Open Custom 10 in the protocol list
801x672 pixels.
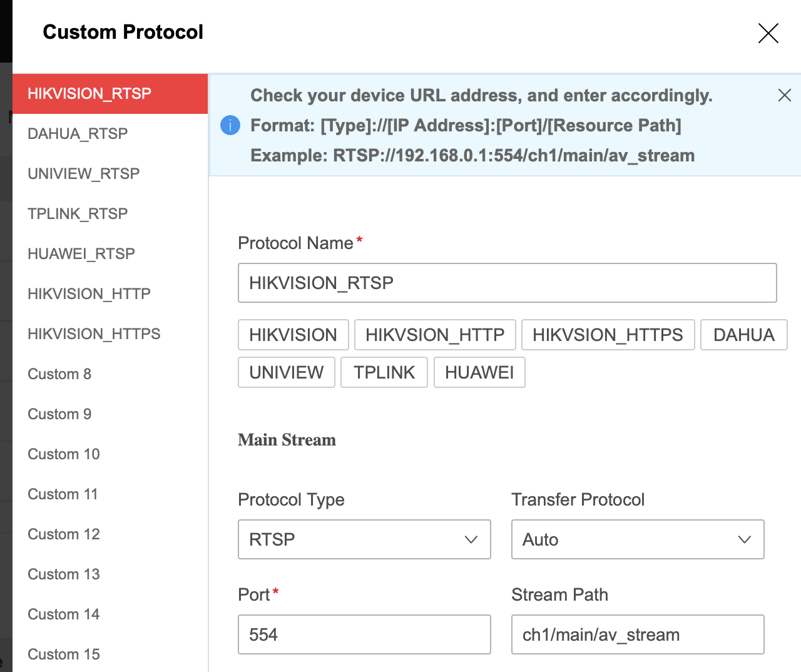[x=64, y=454]
